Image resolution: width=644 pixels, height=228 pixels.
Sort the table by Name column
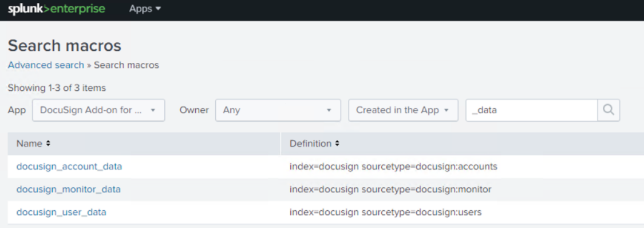tap(33, 143)
